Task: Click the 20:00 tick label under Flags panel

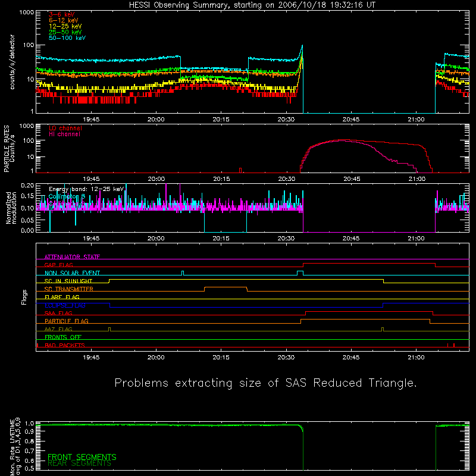Action: (x=156, y=358)
